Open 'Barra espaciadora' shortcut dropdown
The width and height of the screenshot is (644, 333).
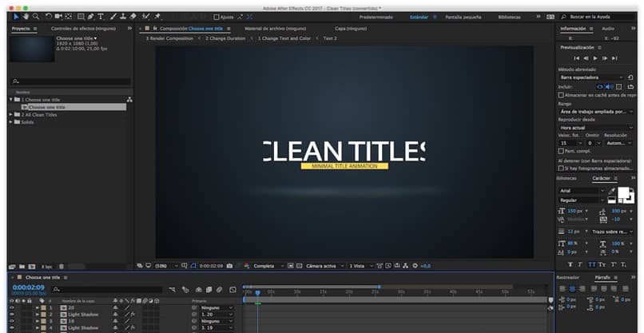[591, 77]
